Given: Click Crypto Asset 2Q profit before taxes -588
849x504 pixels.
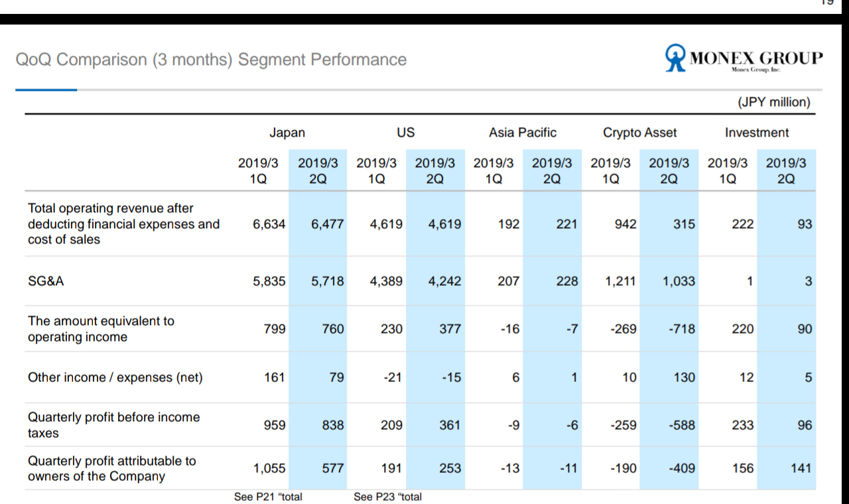Looking at the screenshot, I should click(x=681, y=425).
